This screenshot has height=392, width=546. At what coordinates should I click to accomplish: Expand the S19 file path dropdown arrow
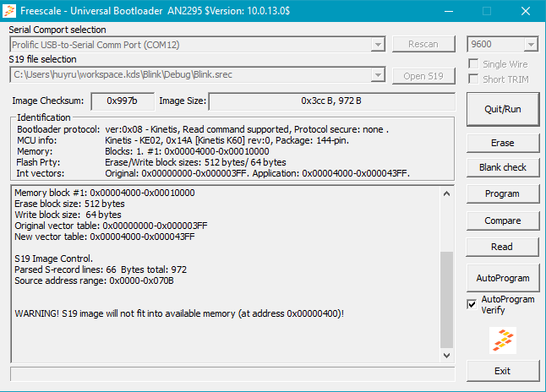pos(378,74)
